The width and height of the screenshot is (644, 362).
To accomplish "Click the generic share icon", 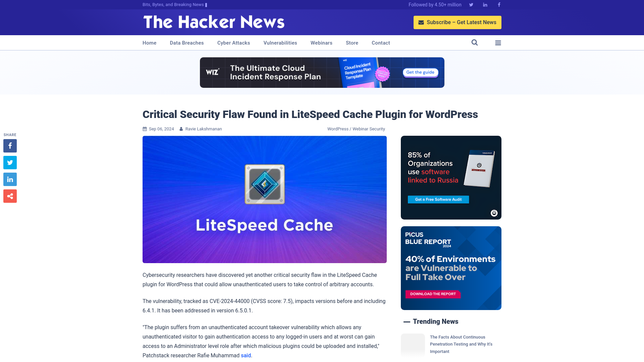I will click(x=10, y=196).
